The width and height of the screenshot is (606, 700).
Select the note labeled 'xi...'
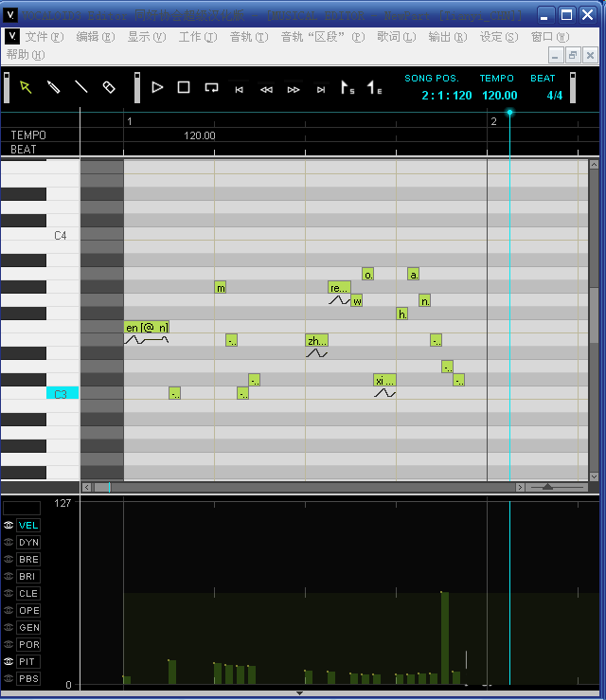point(384,381)
